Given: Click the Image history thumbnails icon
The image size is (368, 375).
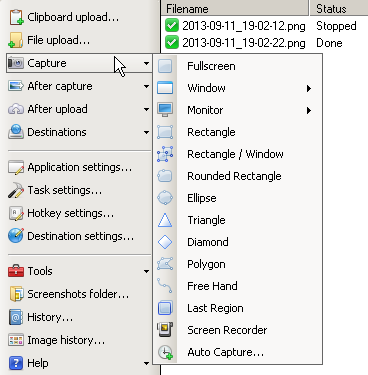Looking at the screenshot, I should tap(16, 340).
